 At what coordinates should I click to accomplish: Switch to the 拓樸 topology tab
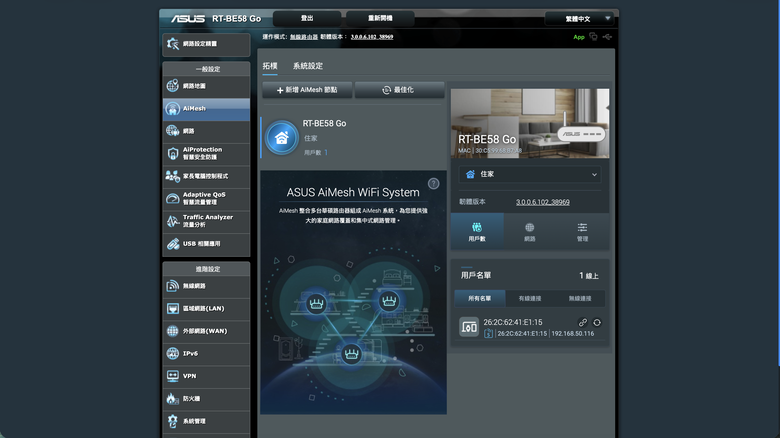270,66
